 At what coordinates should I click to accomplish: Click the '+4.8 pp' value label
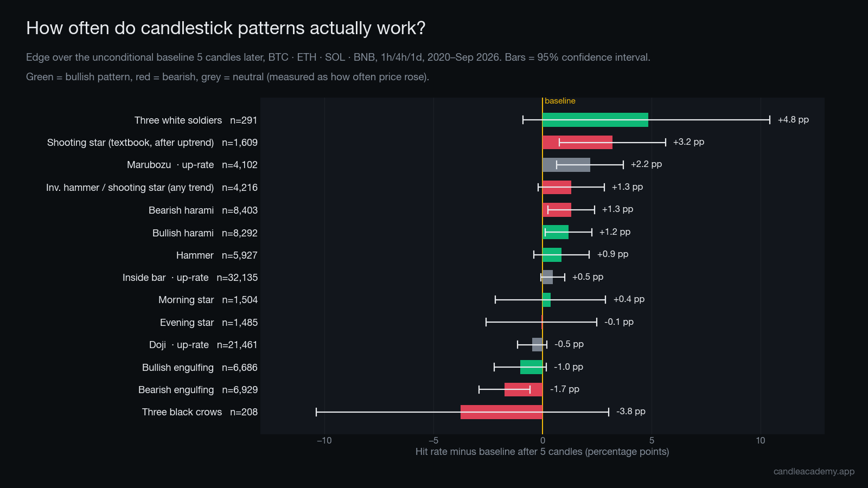793,120
